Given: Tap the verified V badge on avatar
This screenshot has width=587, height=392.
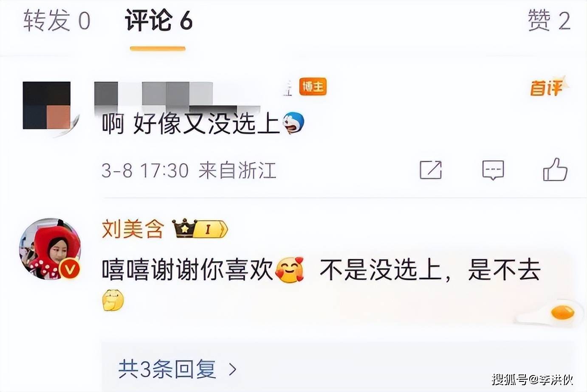Looking at the screenshot, I should (71, 269).
